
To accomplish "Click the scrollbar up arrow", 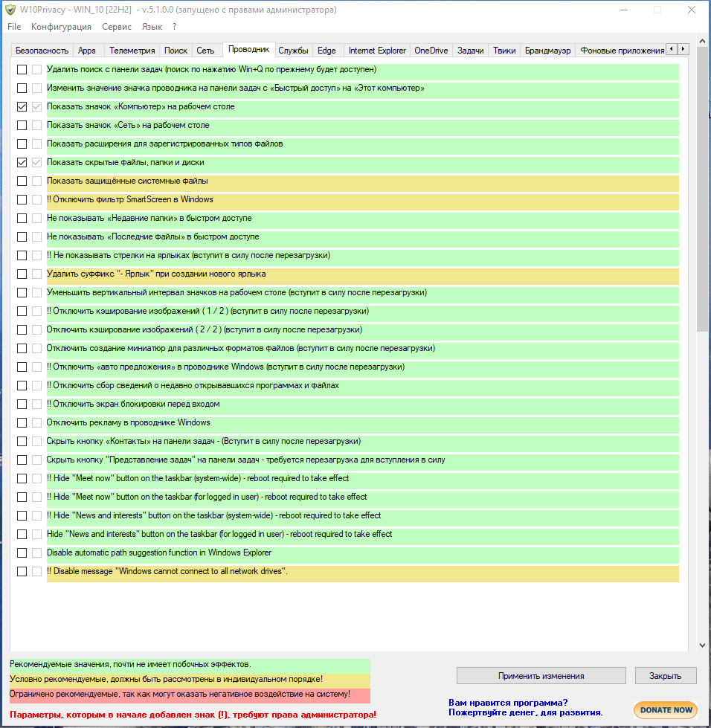I will (x=702, y=42).
